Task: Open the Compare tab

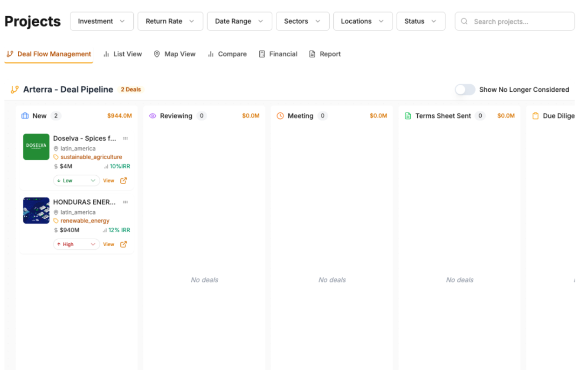Action: (x=227, y=54)
